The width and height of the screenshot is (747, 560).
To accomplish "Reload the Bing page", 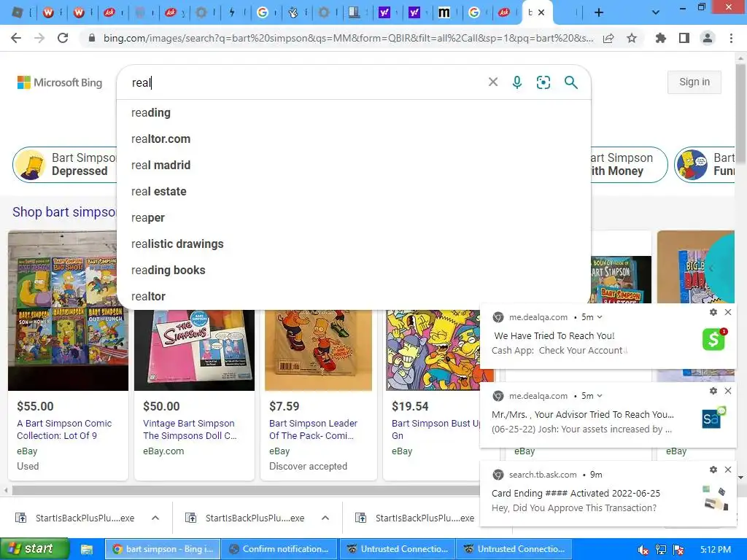I will [x=63, y=38].
